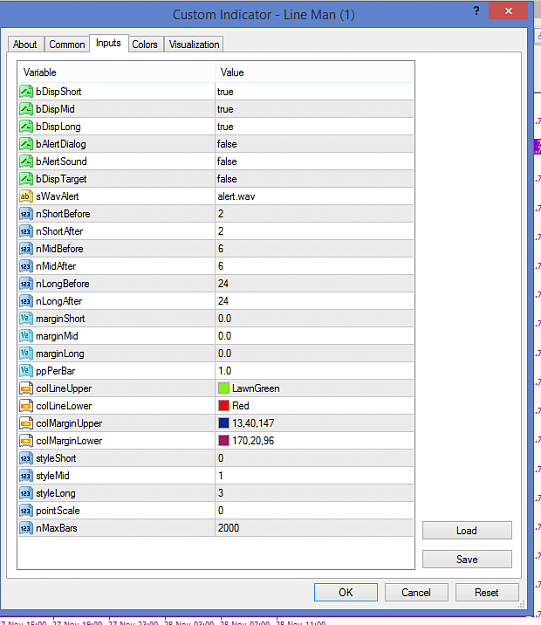The image size is (541, 625).
Task: Click the styleLong integer type icon
Action: point(26,493)
